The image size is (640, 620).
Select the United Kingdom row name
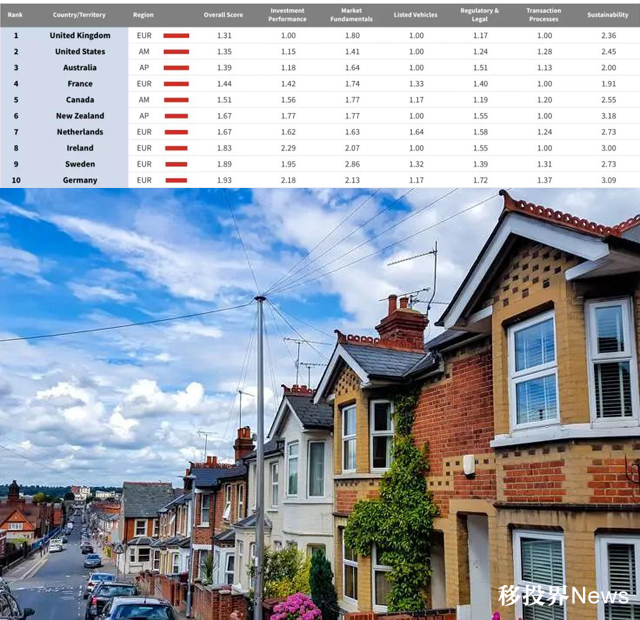[x=80, y=36]
